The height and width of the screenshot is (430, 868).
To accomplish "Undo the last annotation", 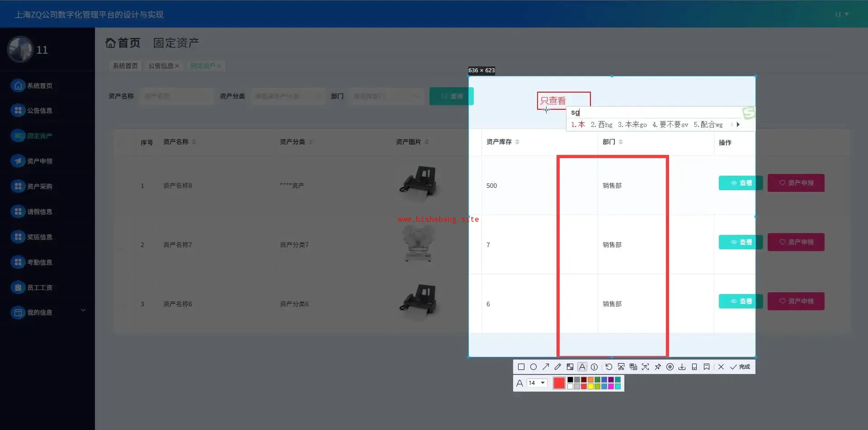I will 609,367.
